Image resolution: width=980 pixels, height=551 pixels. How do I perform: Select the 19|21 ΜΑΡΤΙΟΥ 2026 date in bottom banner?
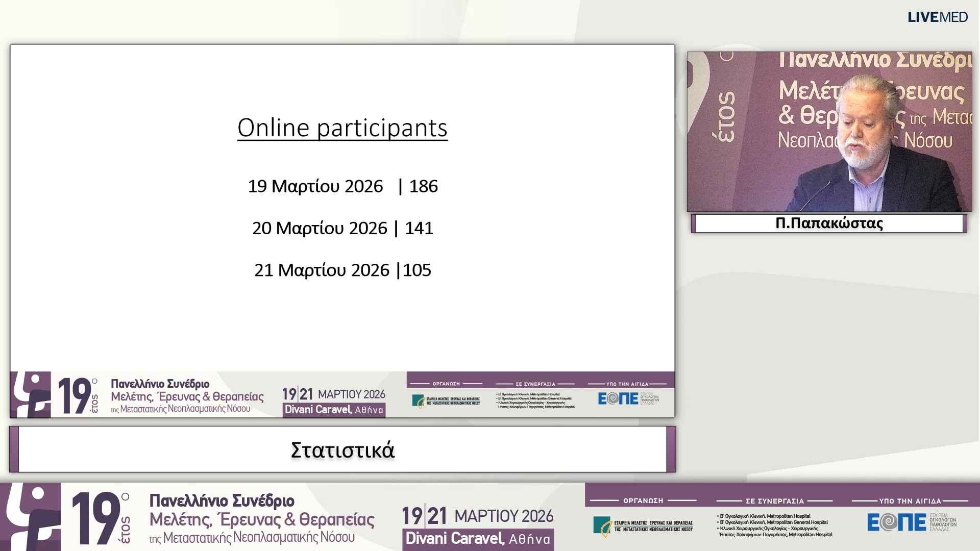(x=477, y=516)
